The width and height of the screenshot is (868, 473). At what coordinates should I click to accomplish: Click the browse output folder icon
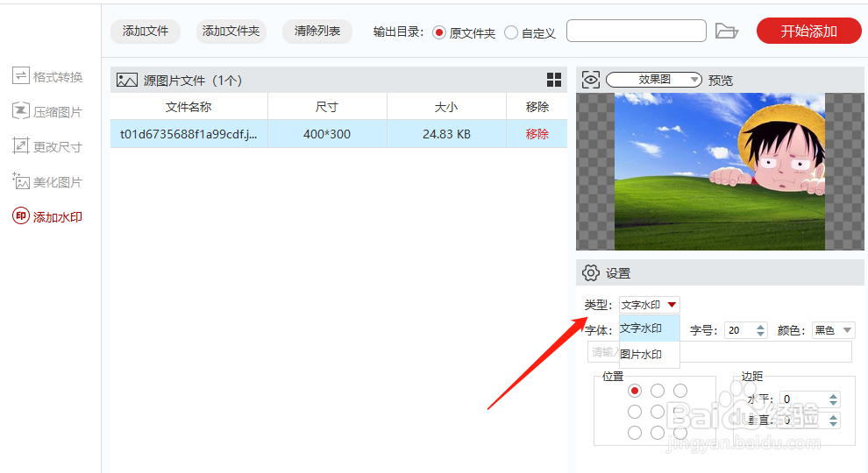click(726, 31)
